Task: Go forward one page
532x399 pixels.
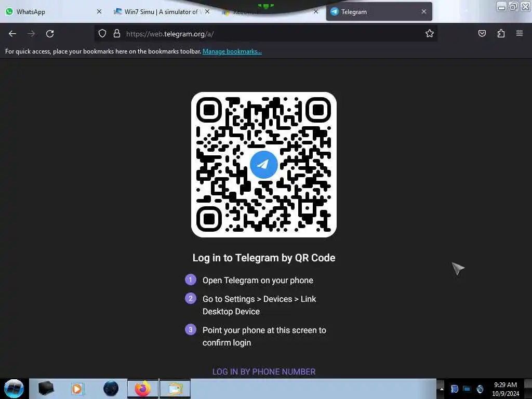Action: [31, 34]
